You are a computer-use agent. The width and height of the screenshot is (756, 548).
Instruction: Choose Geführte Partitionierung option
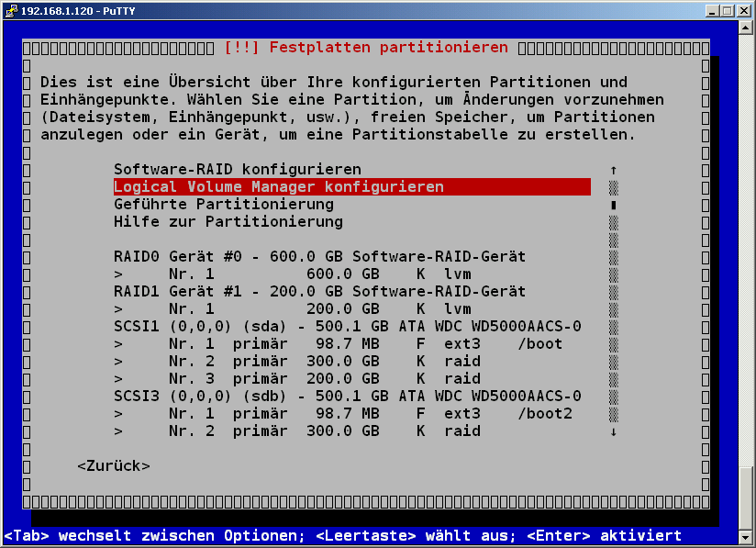coord(223,205)
